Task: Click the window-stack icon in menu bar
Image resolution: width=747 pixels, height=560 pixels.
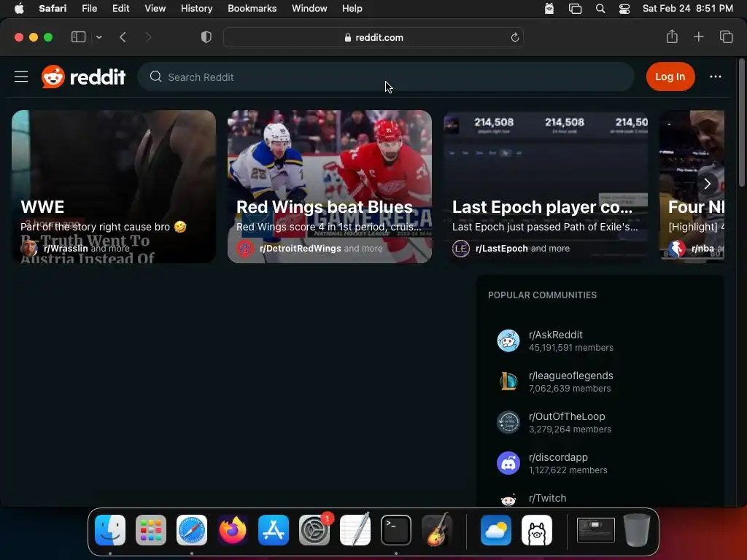Action: click(575, 9)
